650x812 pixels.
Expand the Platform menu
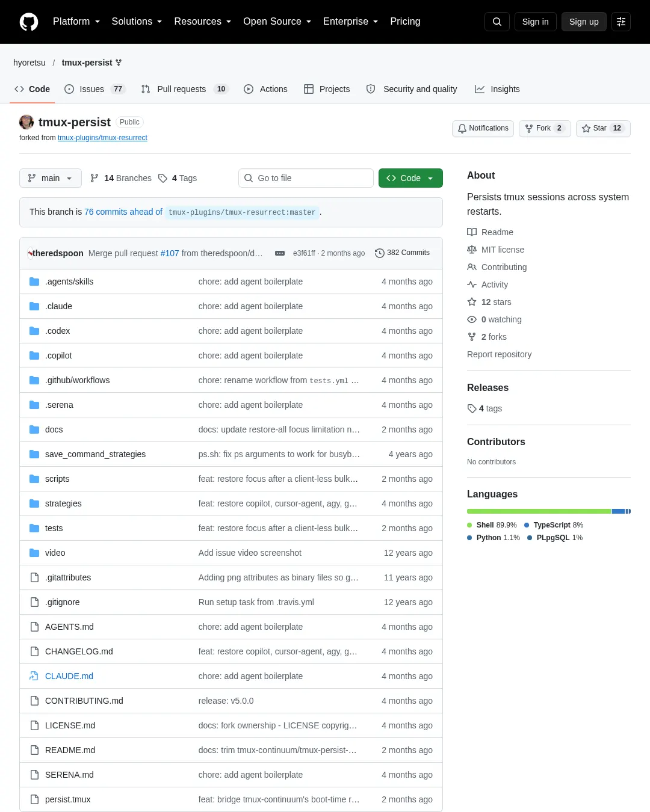(76, 22)
